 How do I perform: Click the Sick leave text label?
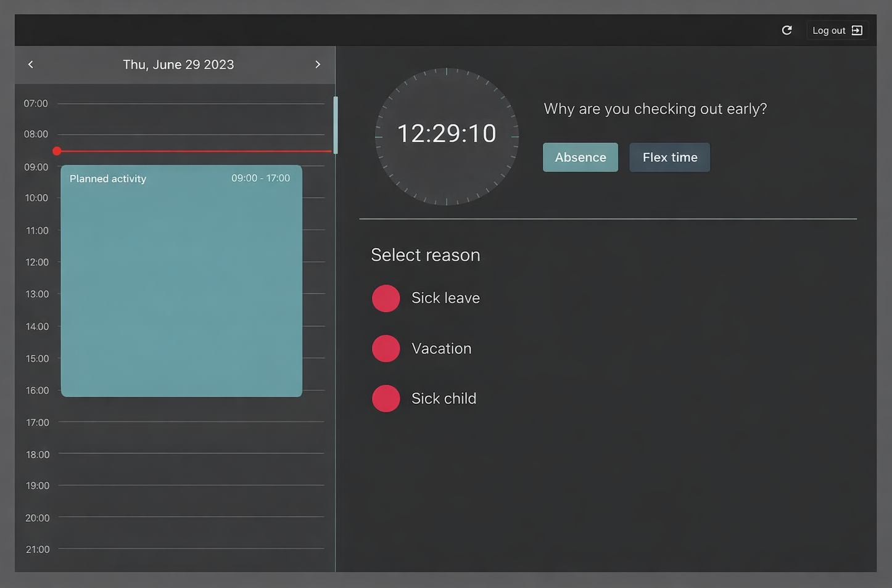pyautogui.click(x=445, y=298)
